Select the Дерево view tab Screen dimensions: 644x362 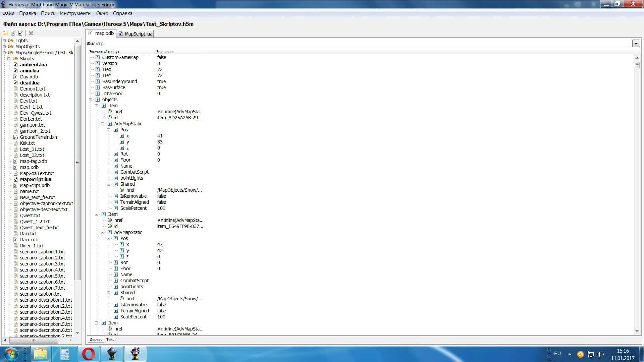point(96,340)
